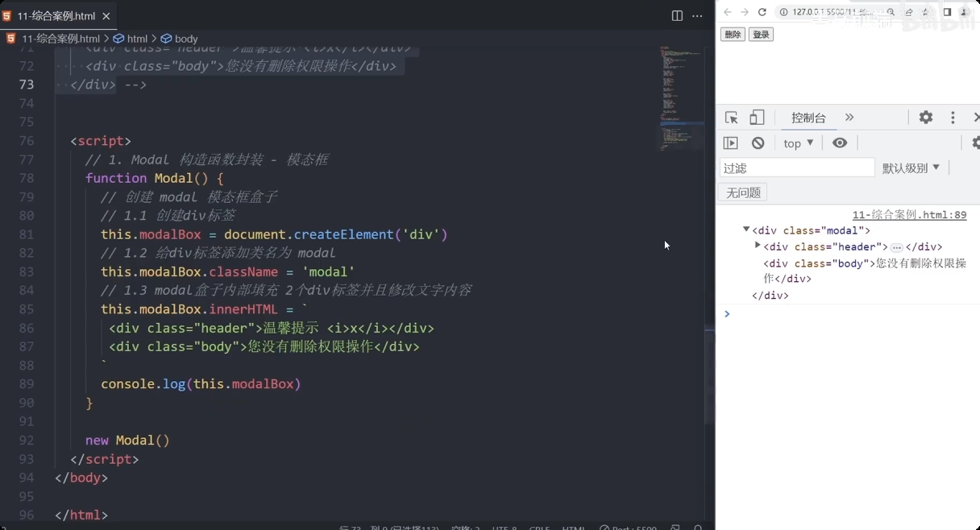The height and width of the screenshot is (530, 980).
Task: Select the 11-综合案例.html editor tab
Action: coord(57,15)
